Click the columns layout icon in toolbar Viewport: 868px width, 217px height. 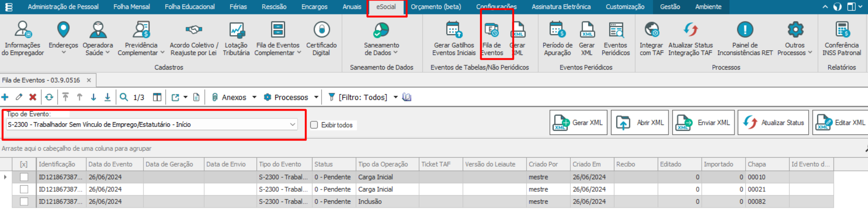[x=157, y=97]
